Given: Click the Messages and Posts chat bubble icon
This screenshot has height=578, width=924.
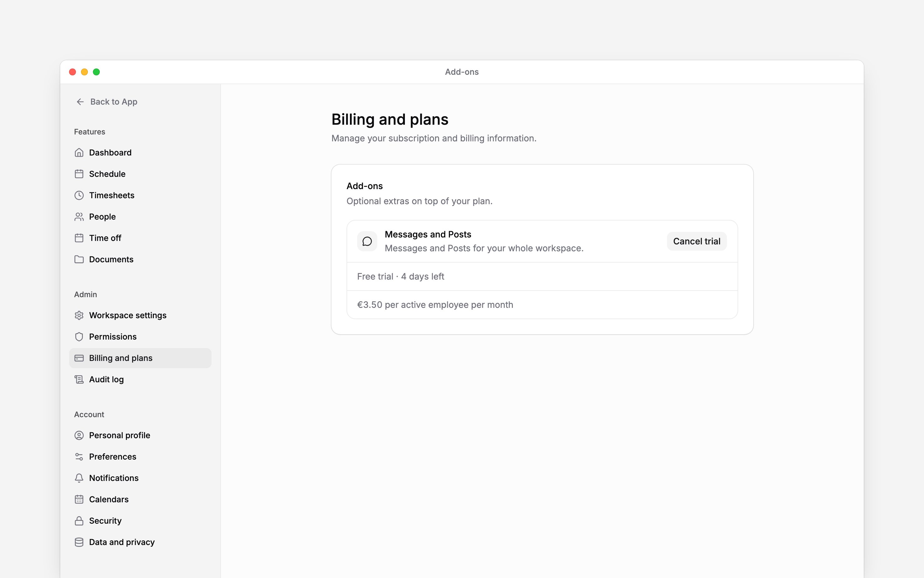Looking at the screenshot, I should pyautogui.click(x=367, y=241).
